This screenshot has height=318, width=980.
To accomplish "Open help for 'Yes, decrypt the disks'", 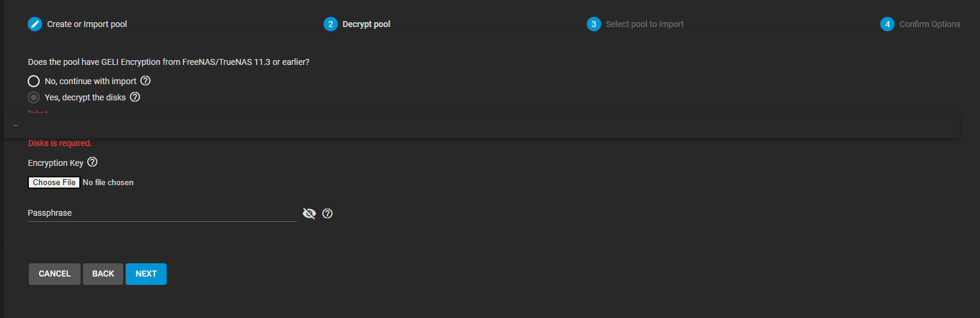I will click(135, 97).
